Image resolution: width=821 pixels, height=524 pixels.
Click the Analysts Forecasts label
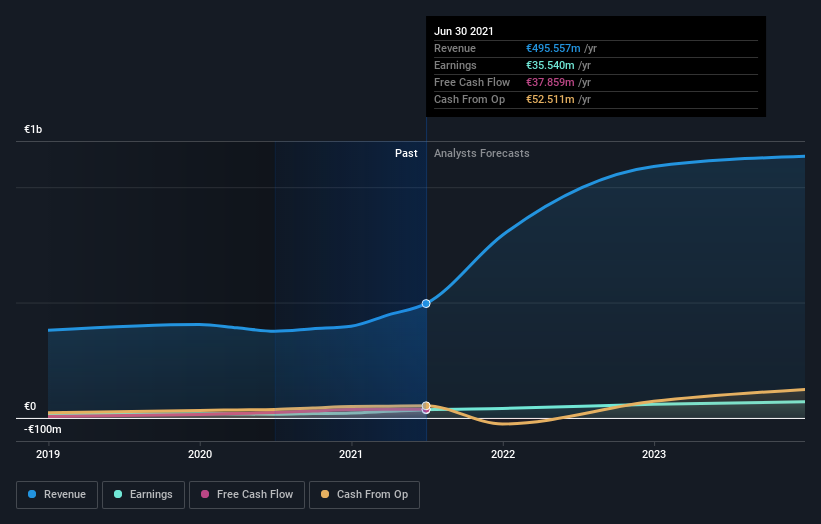482,153
